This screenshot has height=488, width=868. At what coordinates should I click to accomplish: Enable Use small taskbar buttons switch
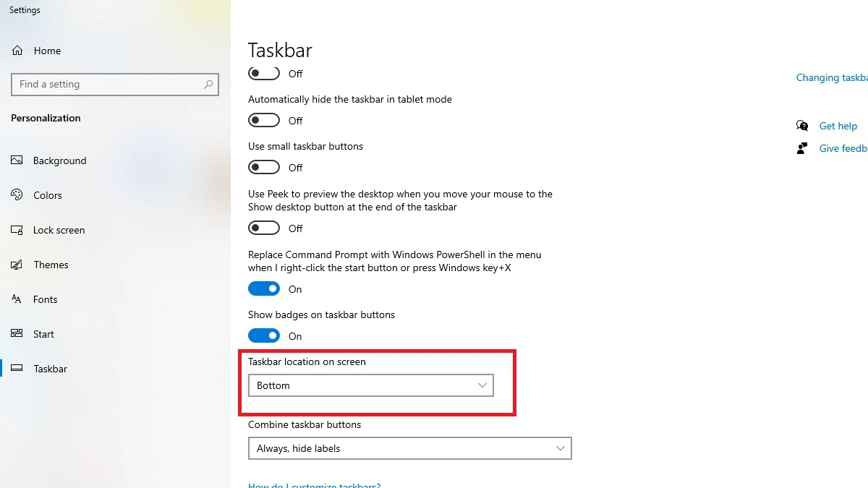(264, 167)
